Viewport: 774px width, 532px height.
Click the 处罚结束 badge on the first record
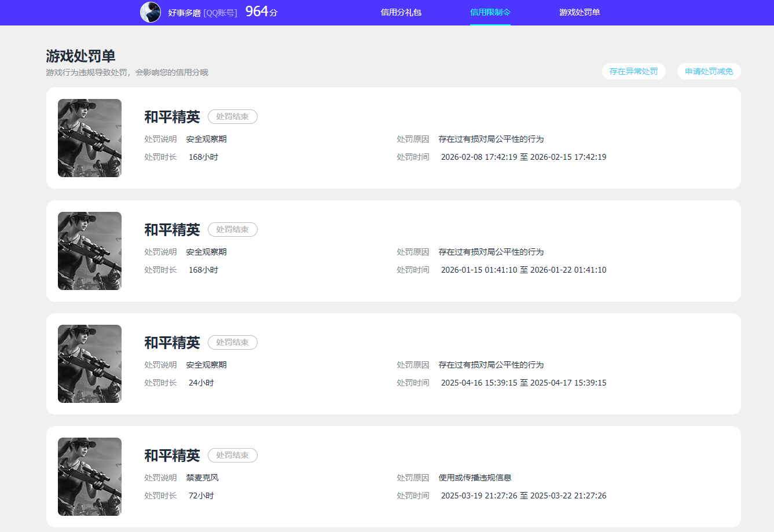(232, 116)
